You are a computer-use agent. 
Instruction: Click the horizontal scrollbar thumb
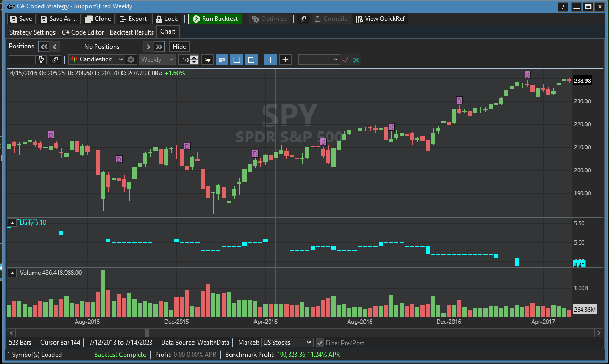click(147, 333)
